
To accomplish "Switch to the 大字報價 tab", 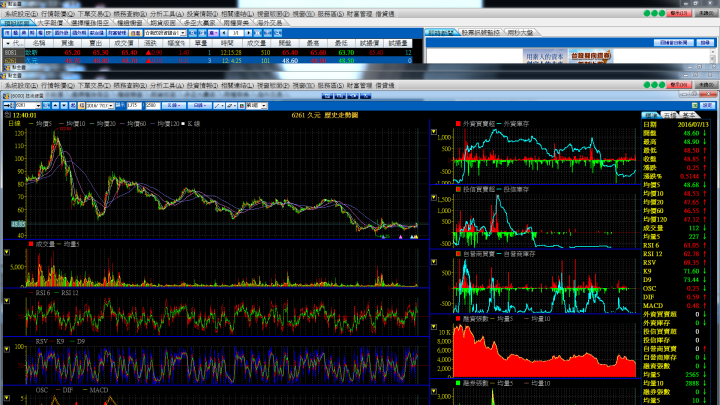I will coord(51,22).
